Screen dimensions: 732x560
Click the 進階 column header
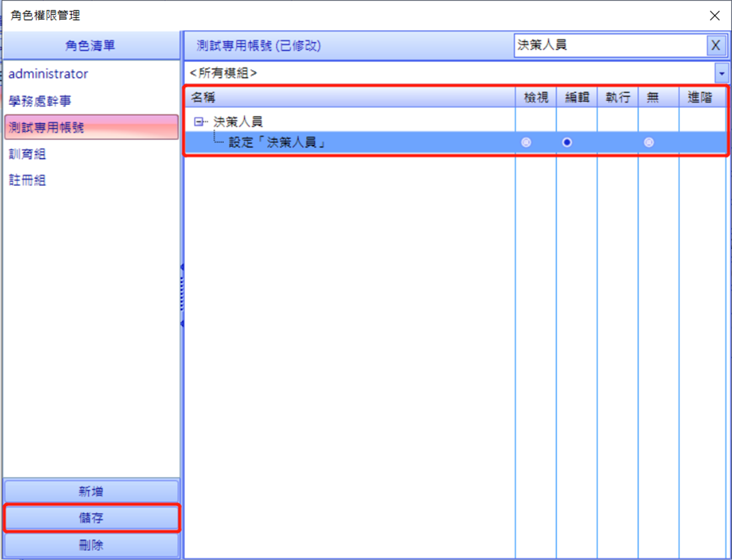(702, 97)
